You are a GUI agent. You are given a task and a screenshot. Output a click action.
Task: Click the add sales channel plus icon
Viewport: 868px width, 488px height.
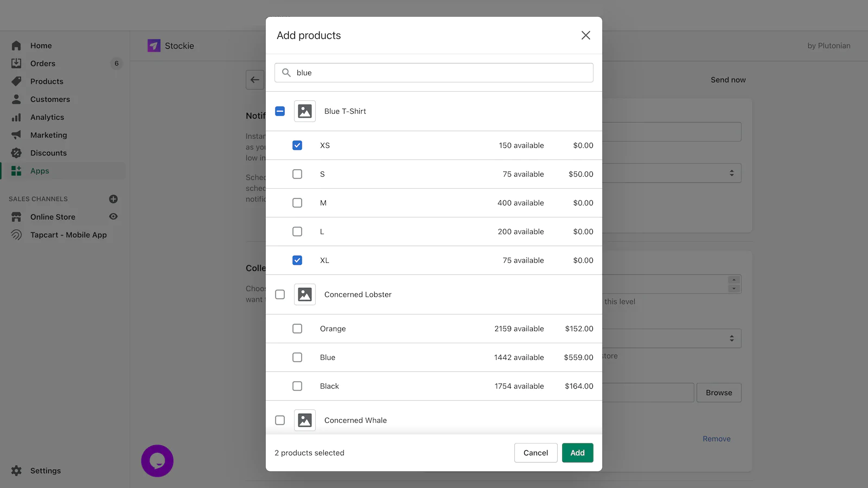[x=113, y=199]
